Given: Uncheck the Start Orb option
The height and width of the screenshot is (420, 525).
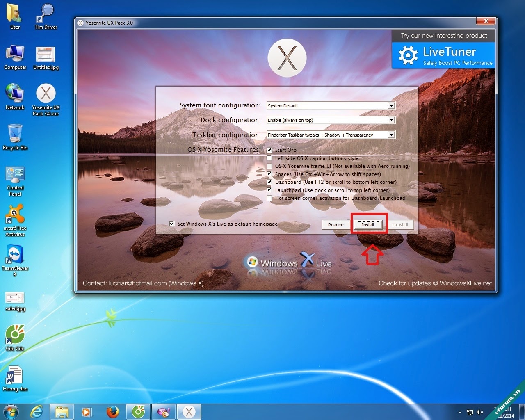Looking at the screenshot, I should click(x=269, y=150).
